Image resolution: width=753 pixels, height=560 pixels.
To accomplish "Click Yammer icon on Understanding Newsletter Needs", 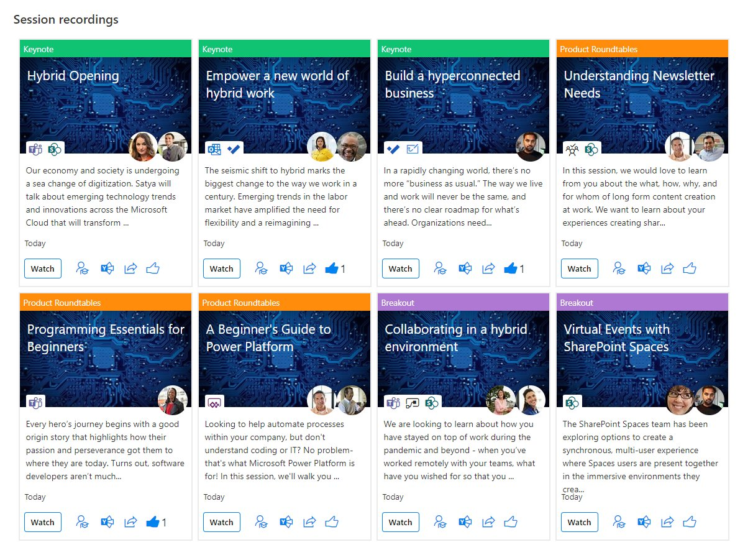I will tap(644, 269).
